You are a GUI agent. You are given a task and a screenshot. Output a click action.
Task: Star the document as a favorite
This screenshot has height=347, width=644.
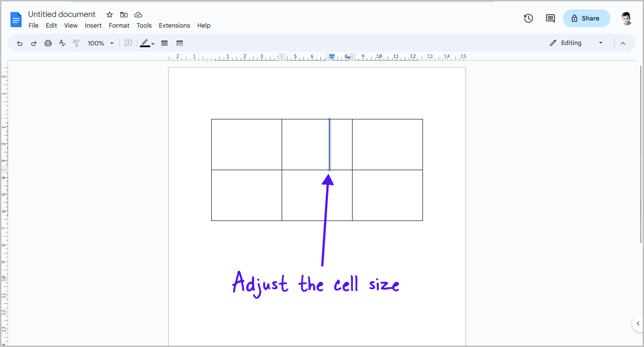(109, 14)
